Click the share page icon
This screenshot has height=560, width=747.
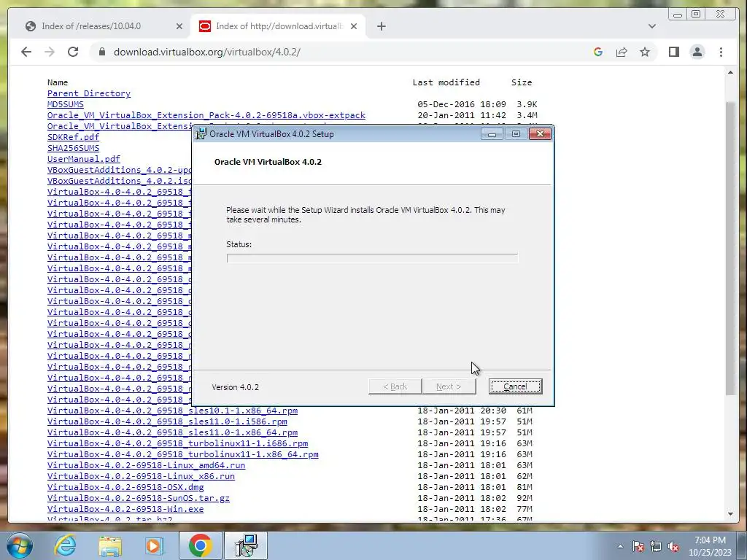tap(622, 52)
